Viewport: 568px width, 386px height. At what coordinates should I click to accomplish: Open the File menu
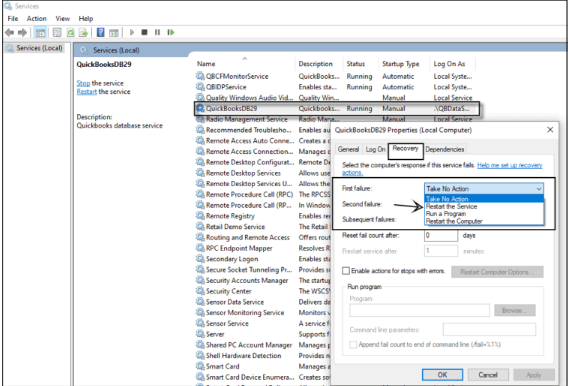pos(13,18)
